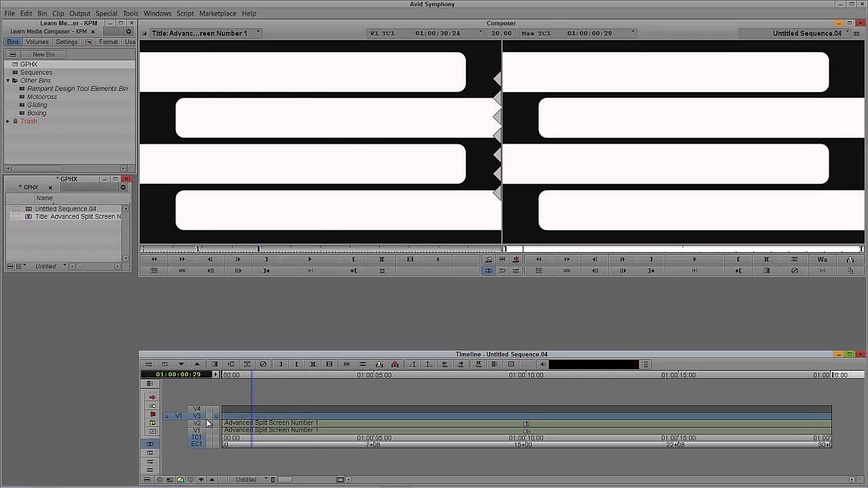Open the project window fast menu beside New Bin
The image size is (868, 488).
[13, 54]
